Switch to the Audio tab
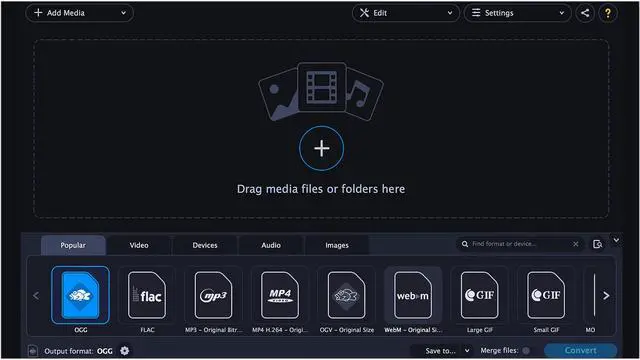The height and width of the screenshot is (360, 640). tap(271, 245)
